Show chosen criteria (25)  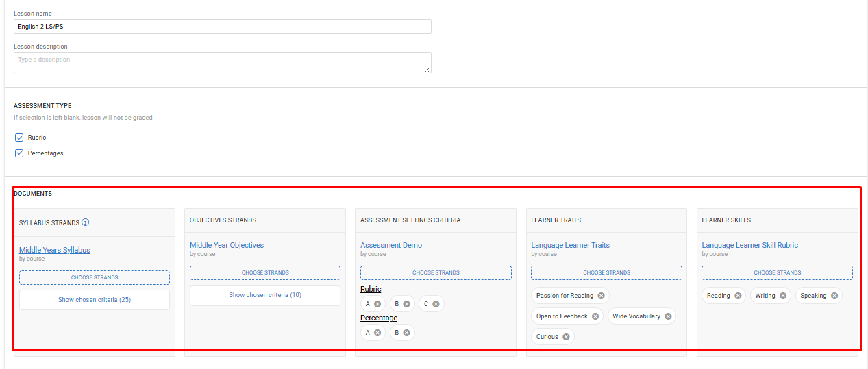coord(95,300)
